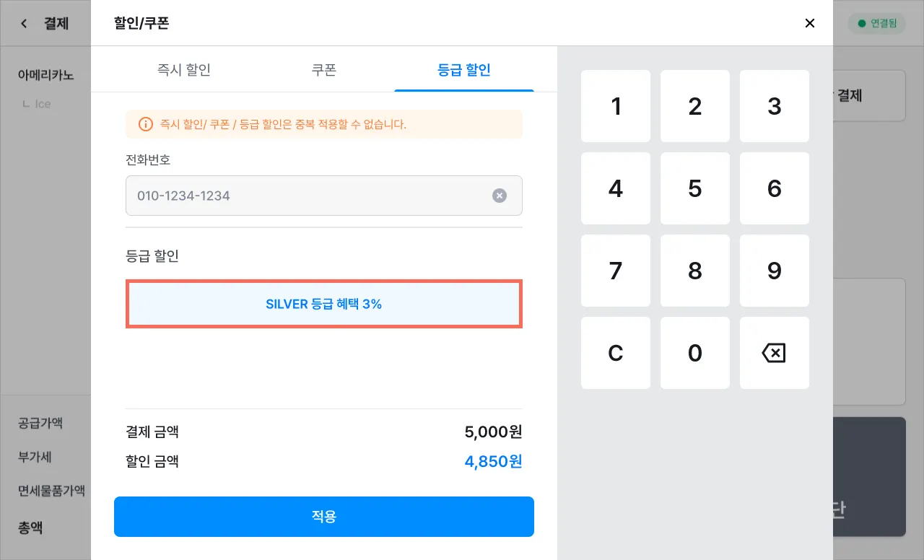Close the 할인/쿠폰 dialog
Screen dimensions: 924x560
tap(810, 23)
